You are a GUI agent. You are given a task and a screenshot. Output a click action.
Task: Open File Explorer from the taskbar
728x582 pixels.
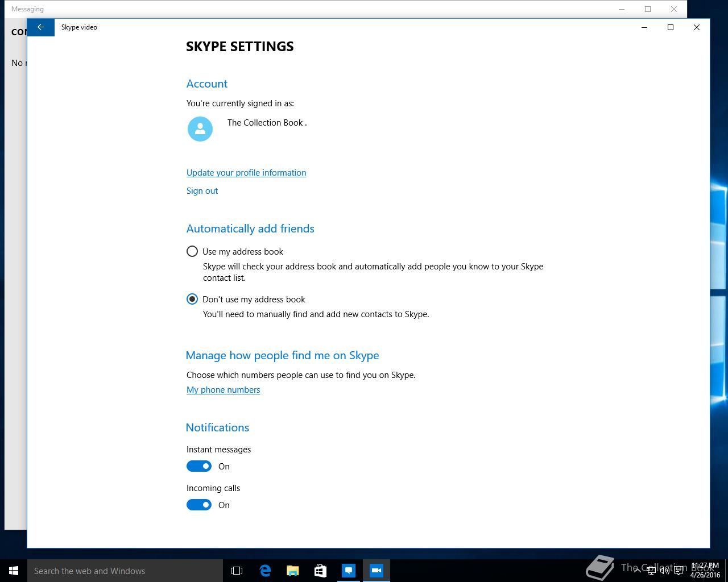(x=293, y=571)
